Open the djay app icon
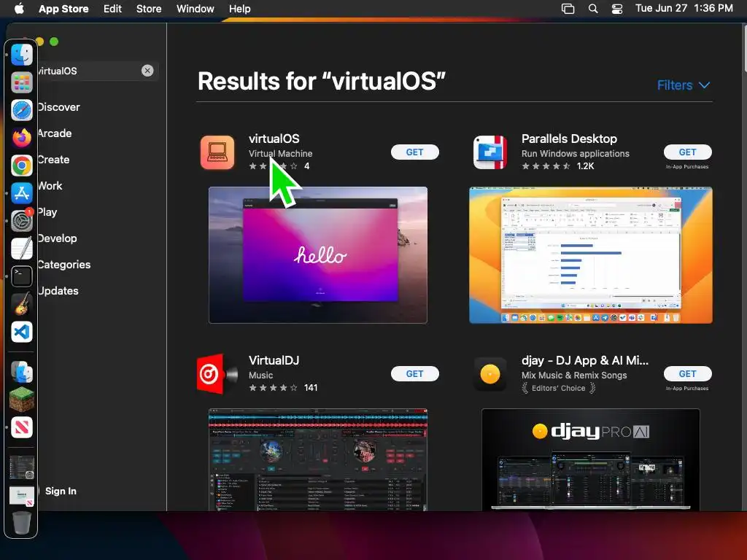 click(490, 374)
